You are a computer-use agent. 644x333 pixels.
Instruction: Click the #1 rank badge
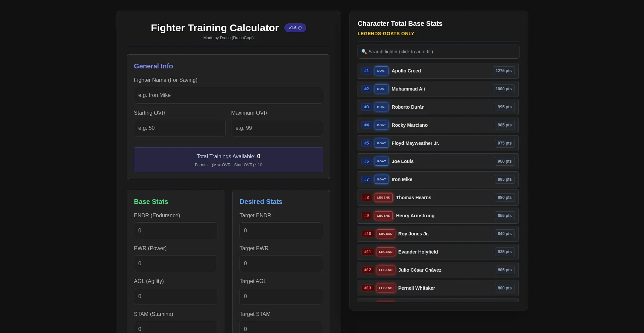click(x=366, y=71)
